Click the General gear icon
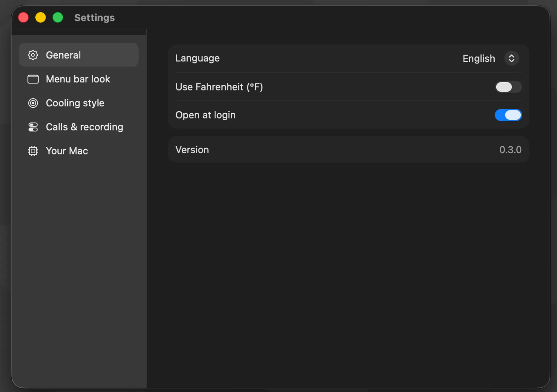The width and height of the screenshot is (557, 392). pyautogui.click(x=33, y=55)
